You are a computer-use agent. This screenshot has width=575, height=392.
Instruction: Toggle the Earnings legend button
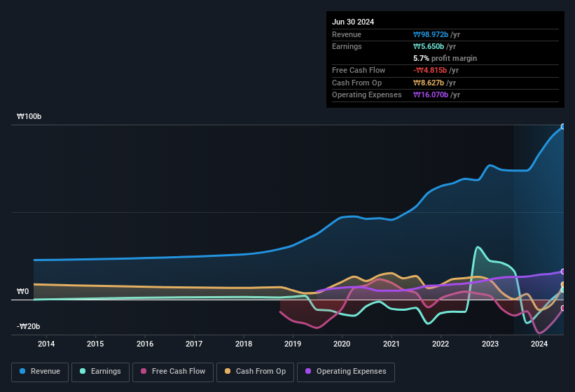[100, 372]
